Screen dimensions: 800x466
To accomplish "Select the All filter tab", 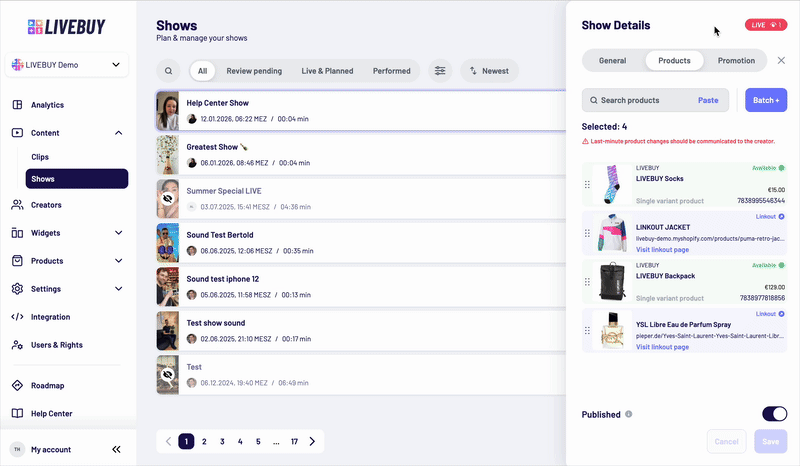I will (203, 71).
